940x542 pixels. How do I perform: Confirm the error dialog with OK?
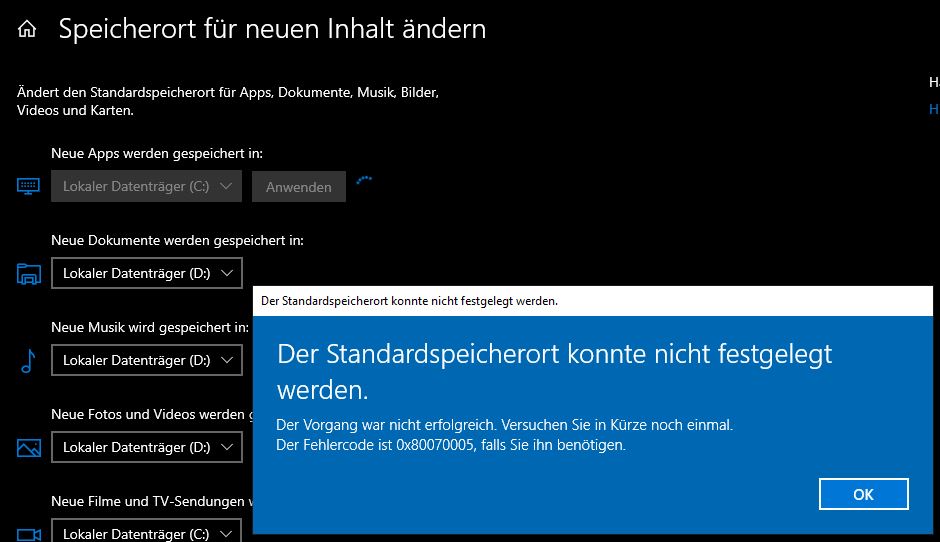pyautogui.click(x=863, y=494)
